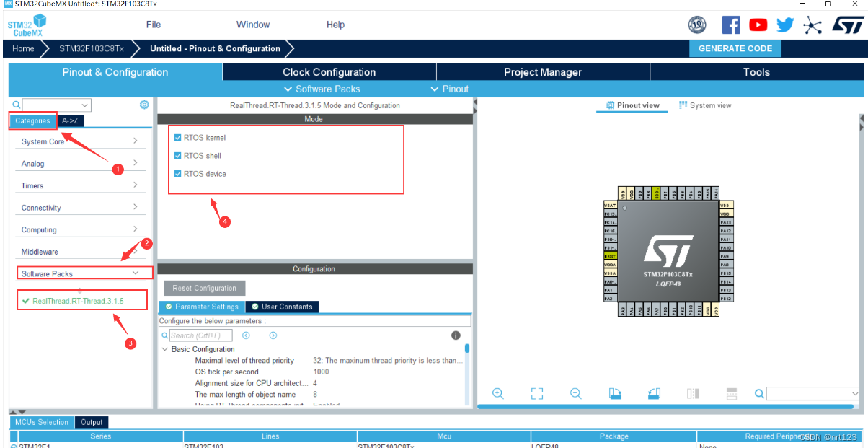Screen dimensions: 868x448
Task: Open the MCUs Selection tab
Action: (42, 422)
